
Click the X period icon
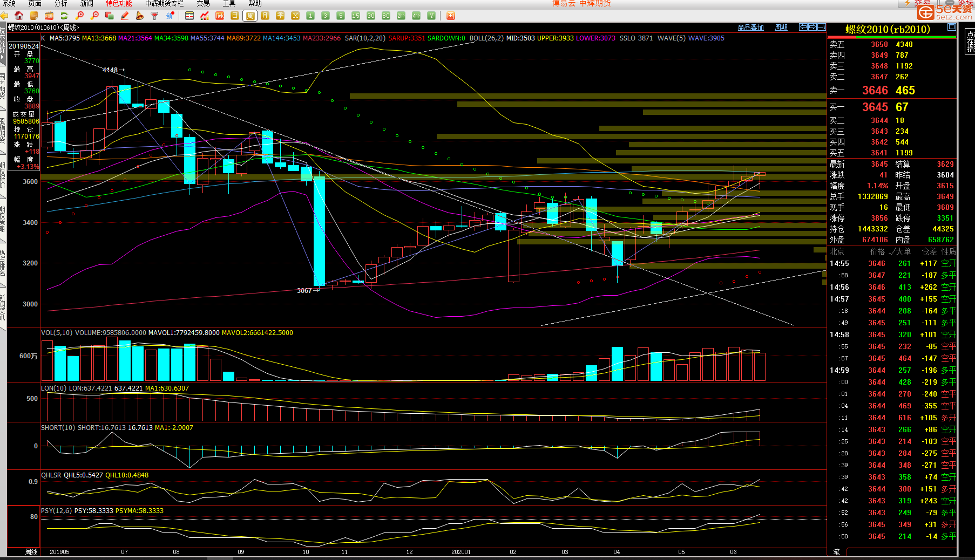(295, 16)
